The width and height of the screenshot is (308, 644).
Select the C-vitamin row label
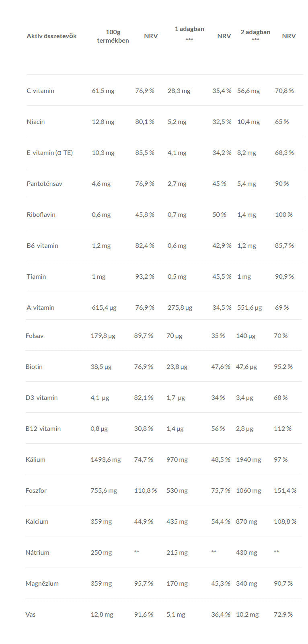point(40,91)
